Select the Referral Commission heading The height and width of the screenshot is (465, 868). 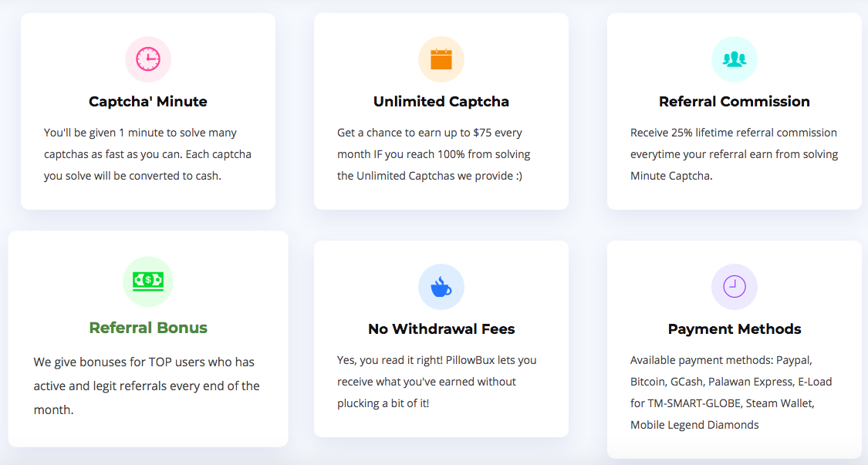pos(734,101)
